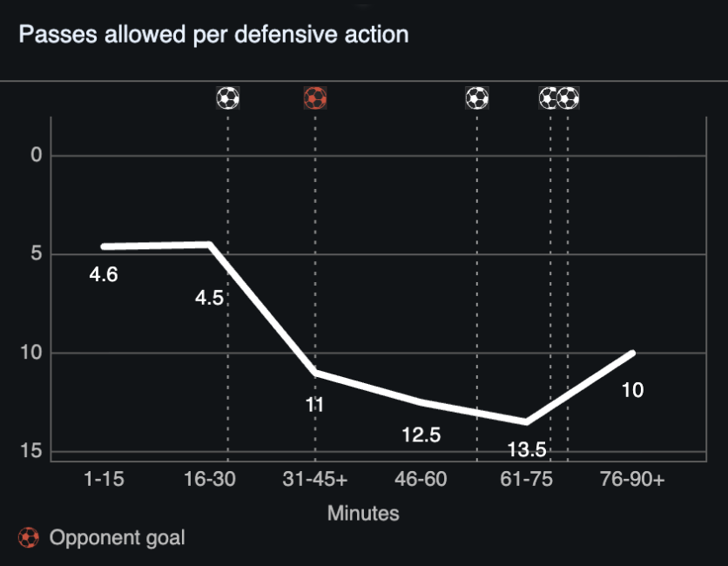Select the 16-30 interval on the x-axis

point(209,482)
